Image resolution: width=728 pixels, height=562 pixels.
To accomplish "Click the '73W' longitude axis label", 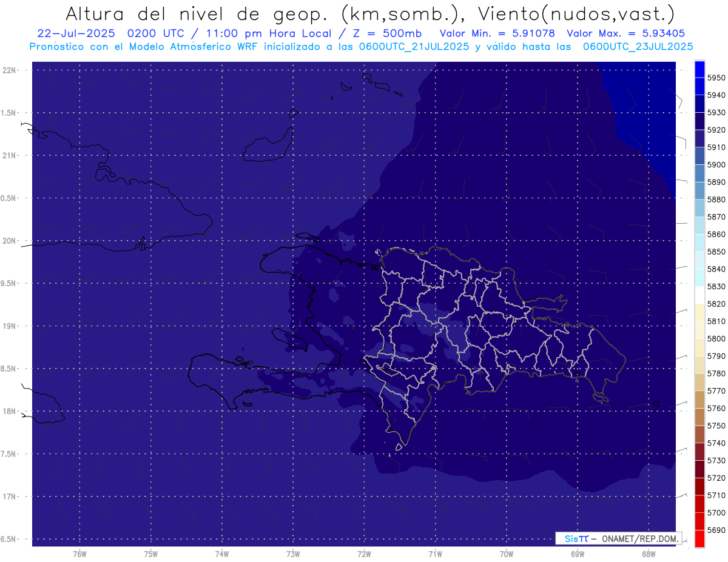I will pos(292,554).
